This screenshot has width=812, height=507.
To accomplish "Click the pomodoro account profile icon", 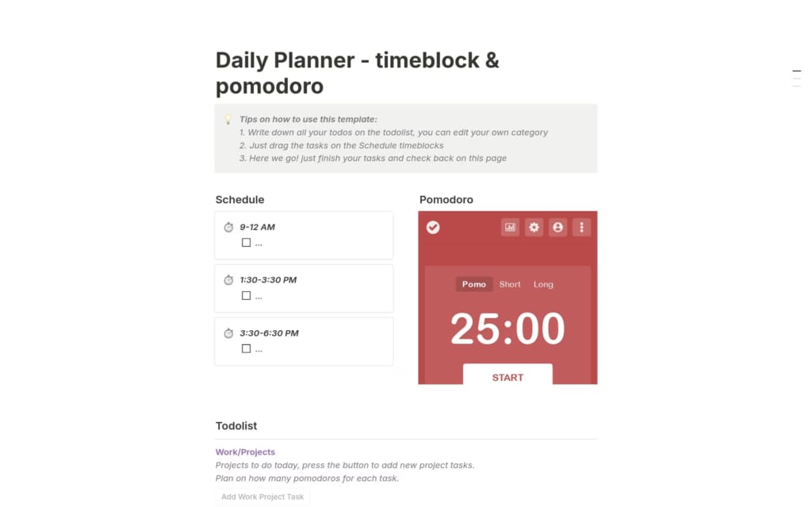I will pos(557,227).
